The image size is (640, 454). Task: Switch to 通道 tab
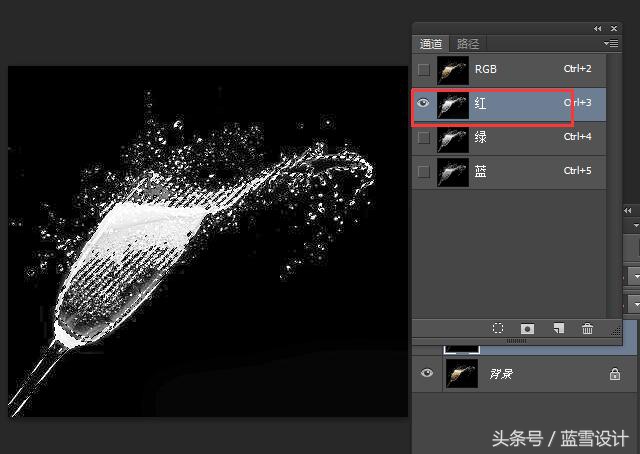click(x=431, y=44)
